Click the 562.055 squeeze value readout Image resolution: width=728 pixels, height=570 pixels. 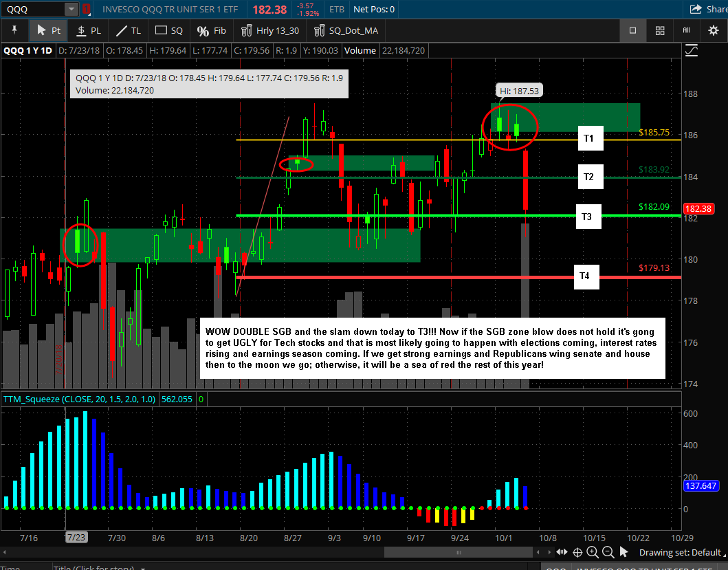point(177,399)
